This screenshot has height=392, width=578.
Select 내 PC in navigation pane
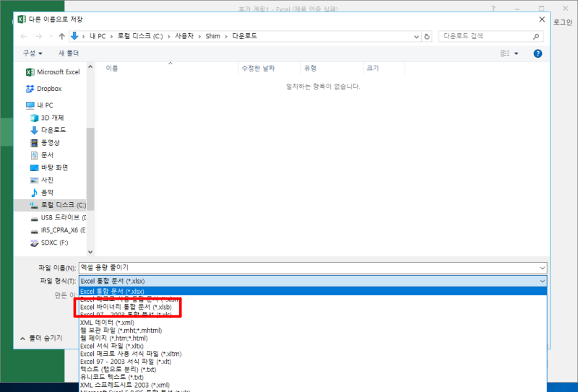tap(40, 105)
